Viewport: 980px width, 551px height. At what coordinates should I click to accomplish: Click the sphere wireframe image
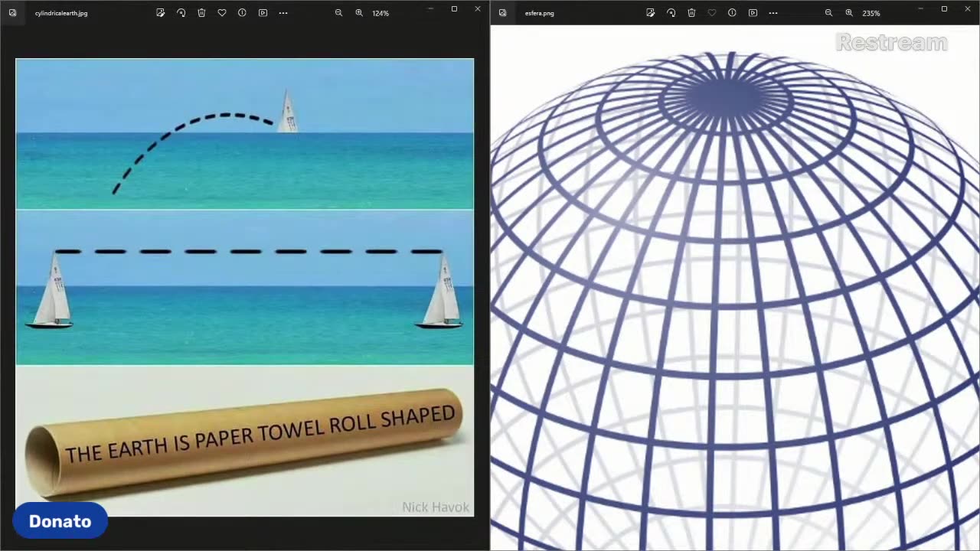pos(735,288)
